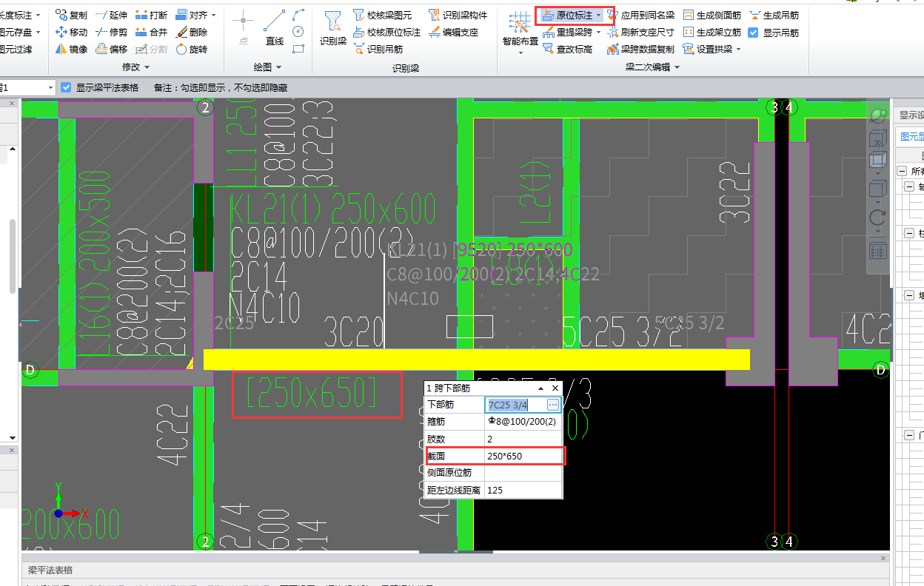This screenshot has width=924, height=586.
Task: Click 查改标高 command
Action: click(x=567, y=49)
